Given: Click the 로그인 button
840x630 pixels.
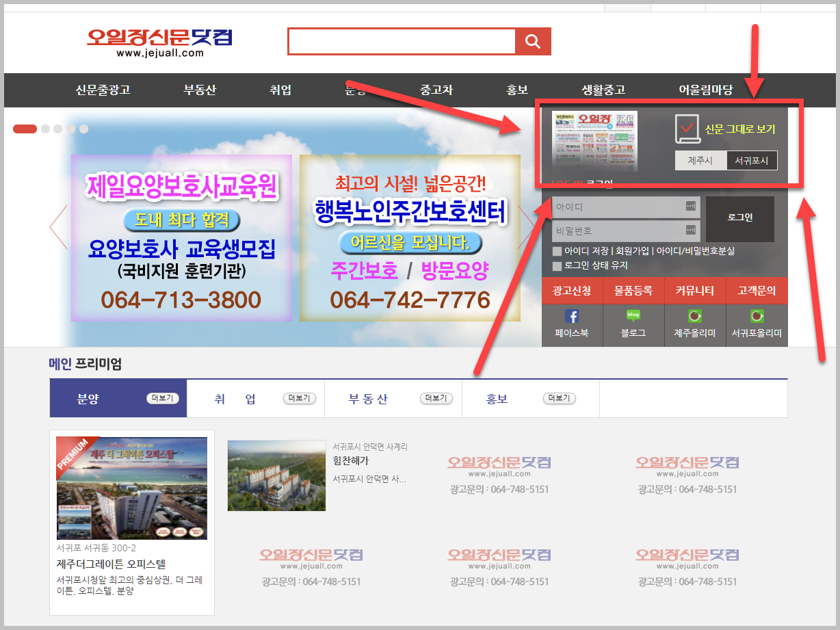Looking at the screenshot, I should [x=740, y=219].
